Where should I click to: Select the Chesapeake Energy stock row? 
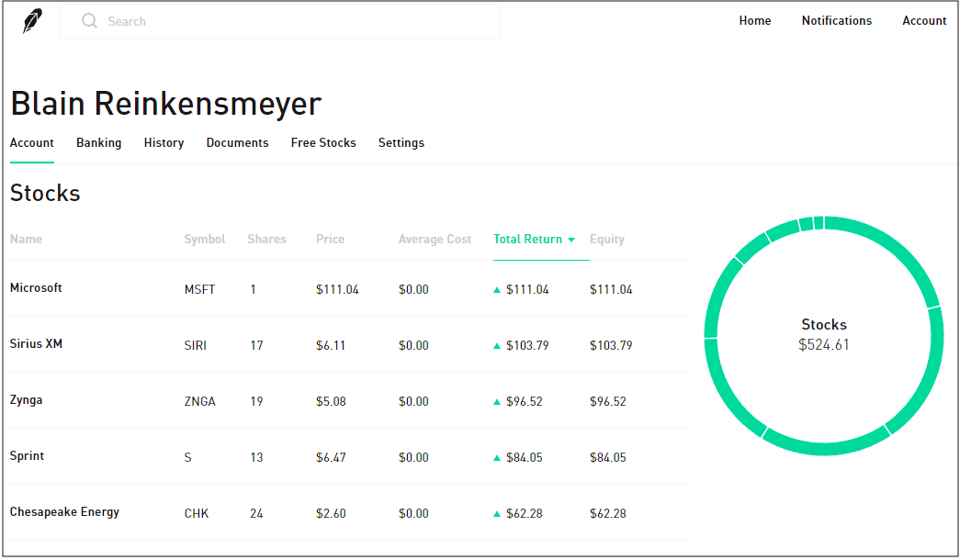tap(64, 512)
